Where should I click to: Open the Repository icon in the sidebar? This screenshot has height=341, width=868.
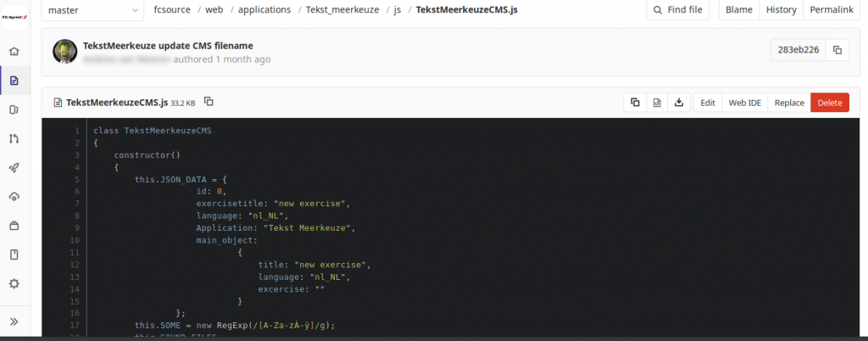14,81
